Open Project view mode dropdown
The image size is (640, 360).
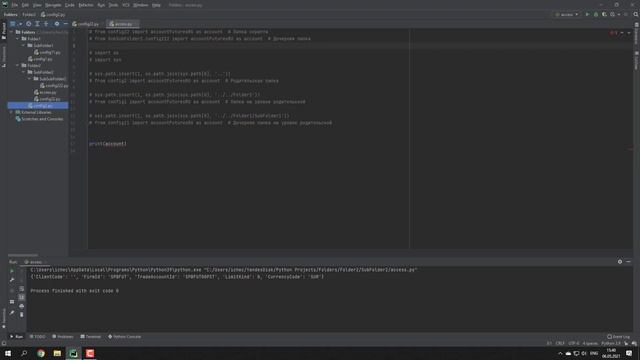tap(16, 24)
